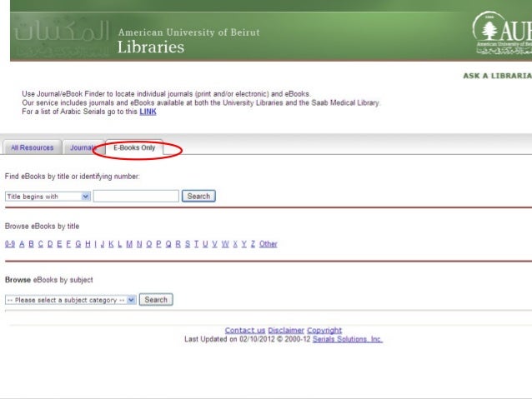Click Search button next to title field
The width and height of the screenshot is (532, 399).
tap(198, 197)
